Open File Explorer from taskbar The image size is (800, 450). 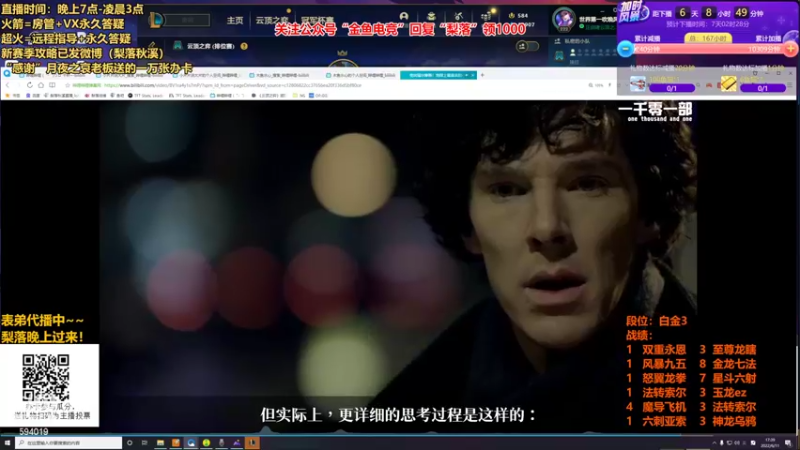click(160, 443)
